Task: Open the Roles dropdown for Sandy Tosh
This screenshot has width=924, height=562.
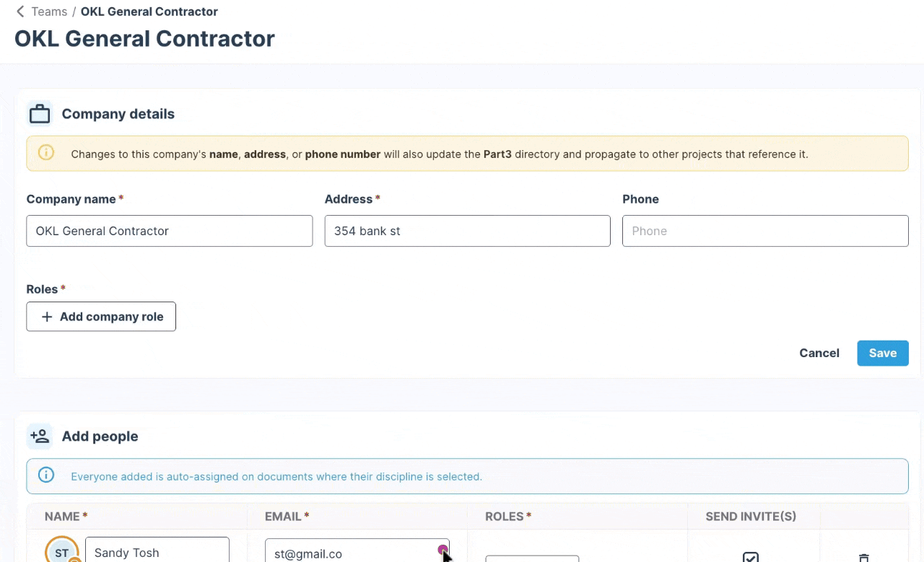Action: tap(532, 558)
